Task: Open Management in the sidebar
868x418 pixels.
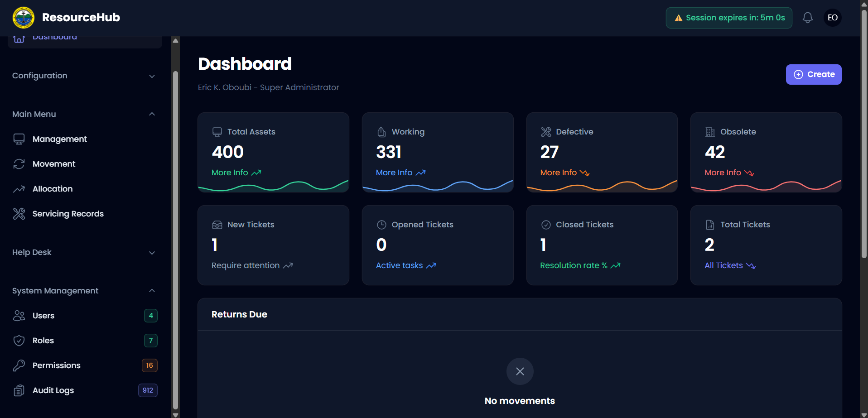Action: point(59,139)
